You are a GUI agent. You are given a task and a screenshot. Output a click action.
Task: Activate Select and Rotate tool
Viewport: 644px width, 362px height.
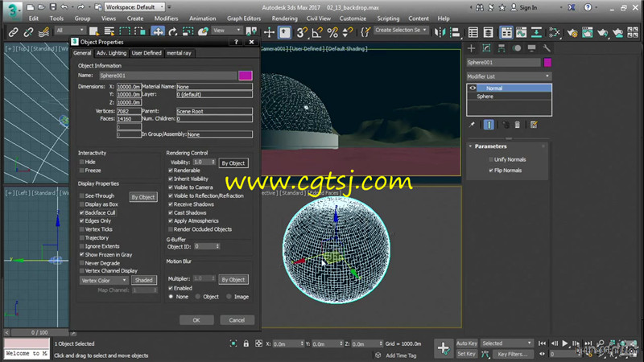tap(173, 31)
